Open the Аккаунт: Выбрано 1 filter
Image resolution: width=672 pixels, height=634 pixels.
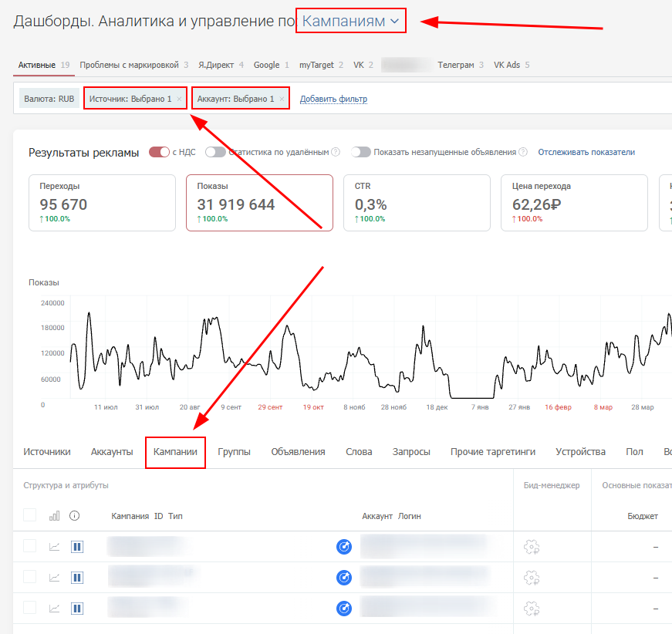(235, 99)
